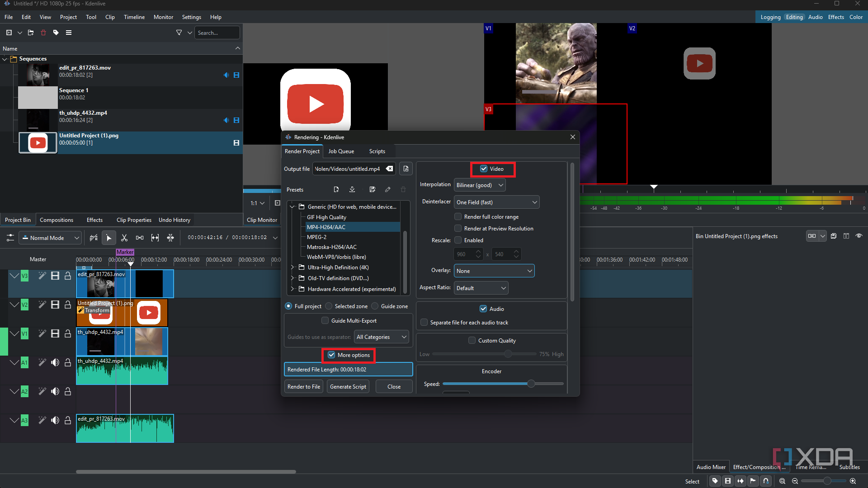Expand Hardware Accelerated preset group
This screenshot has width=868, height=488.
tap(292, 289)
